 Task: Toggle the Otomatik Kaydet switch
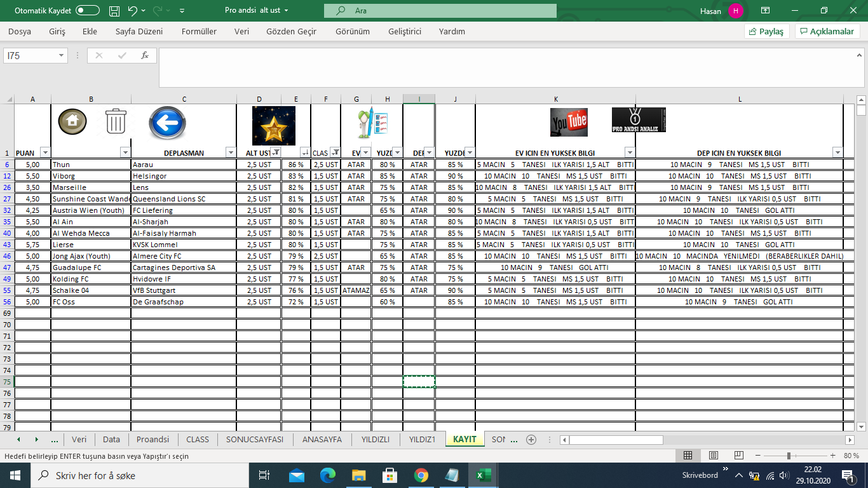click(x=87, y=11)
